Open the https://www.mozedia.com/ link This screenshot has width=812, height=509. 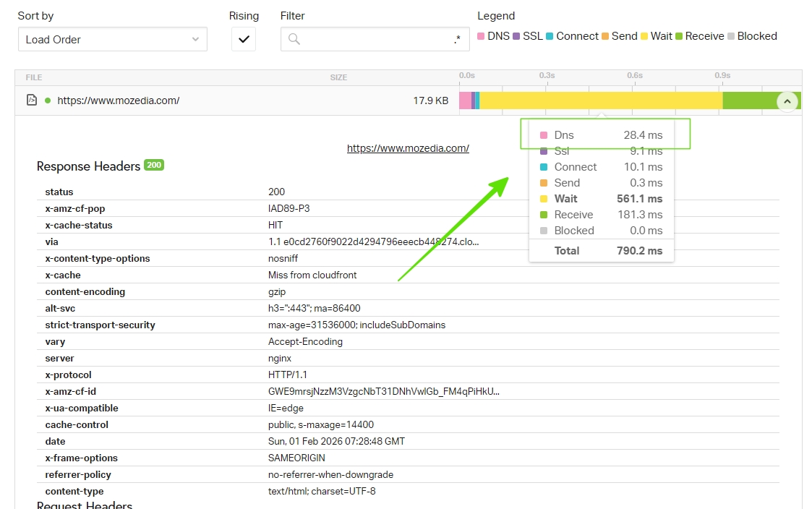pos(408,148)
